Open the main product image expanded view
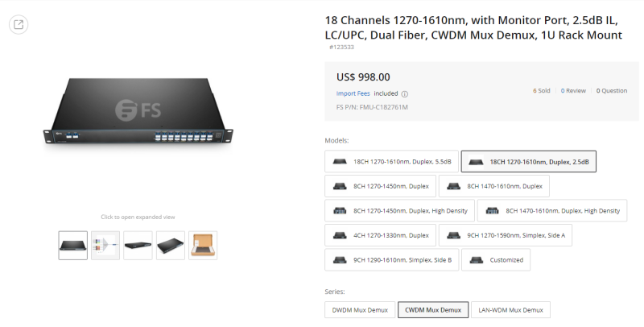 tap(138, 111)
